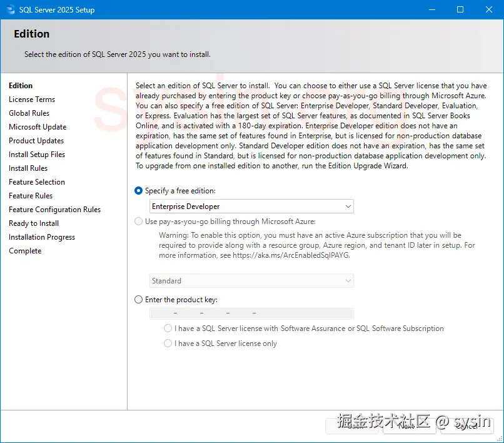
Task: Minimize the SQL Server 2025 Setup window
Action: pos(432,9)
